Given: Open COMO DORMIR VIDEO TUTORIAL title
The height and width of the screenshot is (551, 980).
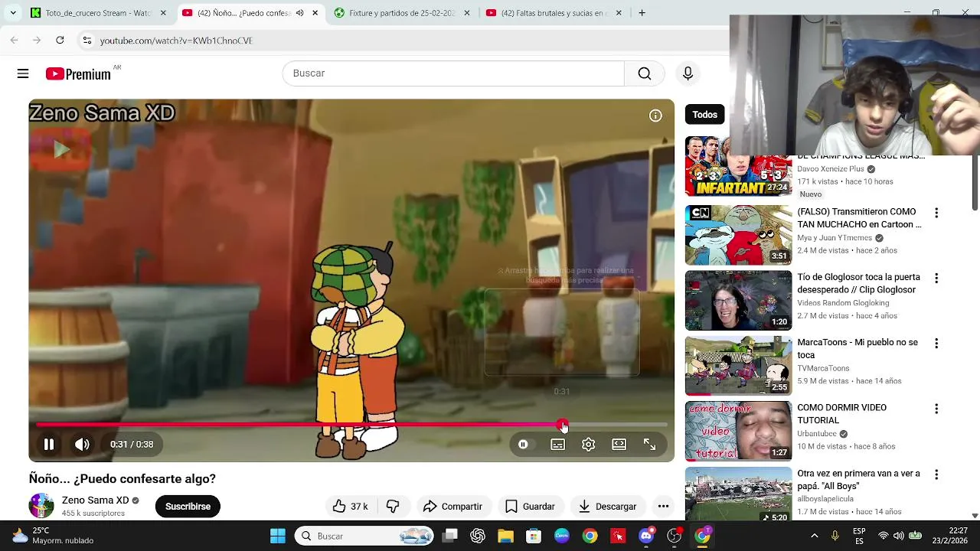Looking at the screenshot, I should [841, 414].
